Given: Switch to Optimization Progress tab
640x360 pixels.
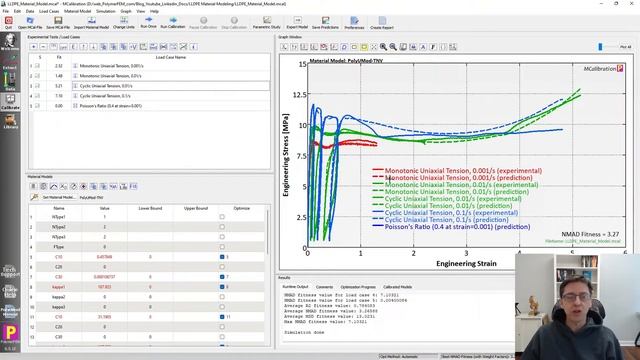Looking at the screenshot, I should (358, 287).
